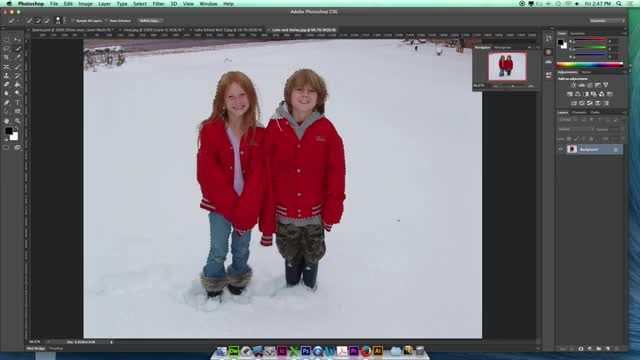Viewport: 640px width, 360px height.
Task: Hide the Background layer visibility eye
Action: pos(560,149)
